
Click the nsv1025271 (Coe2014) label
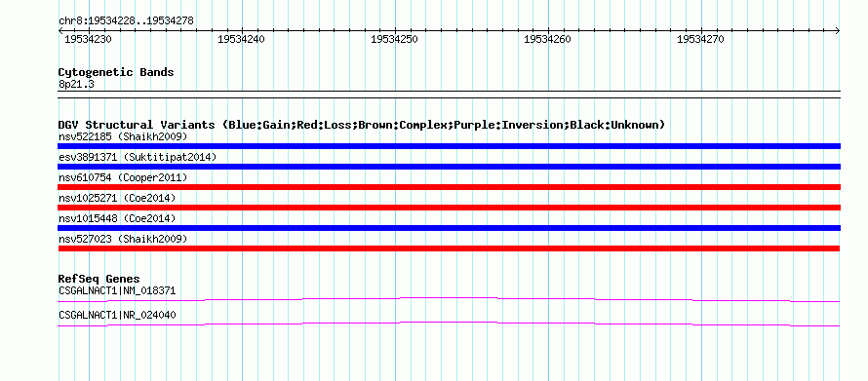(117, 198)
